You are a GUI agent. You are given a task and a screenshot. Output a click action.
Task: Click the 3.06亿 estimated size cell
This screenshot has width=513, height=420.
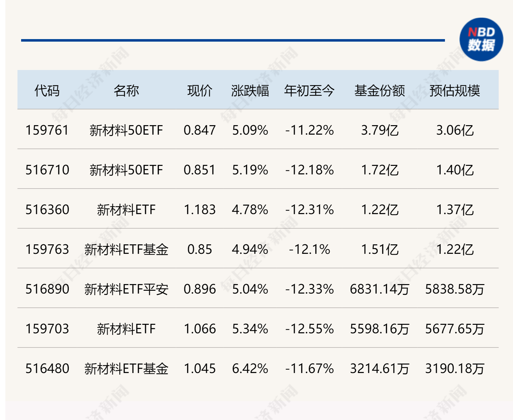(455, 130)
